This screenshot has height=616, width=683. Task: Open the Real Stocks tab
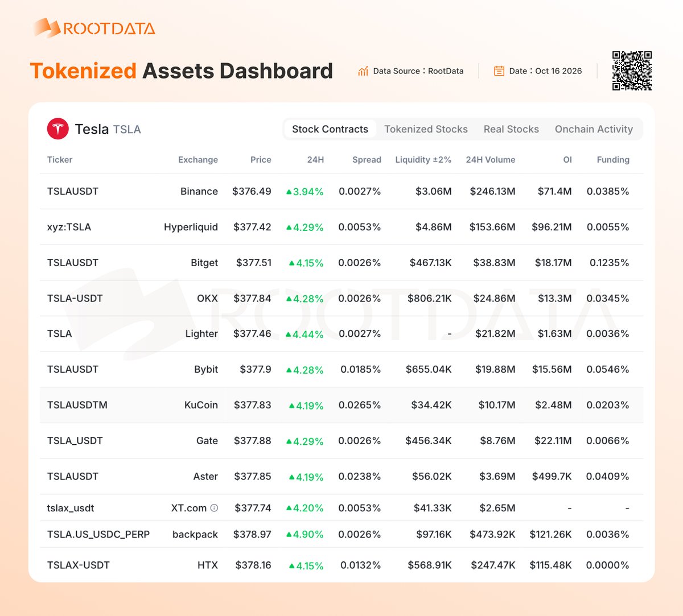coord(511,129)
